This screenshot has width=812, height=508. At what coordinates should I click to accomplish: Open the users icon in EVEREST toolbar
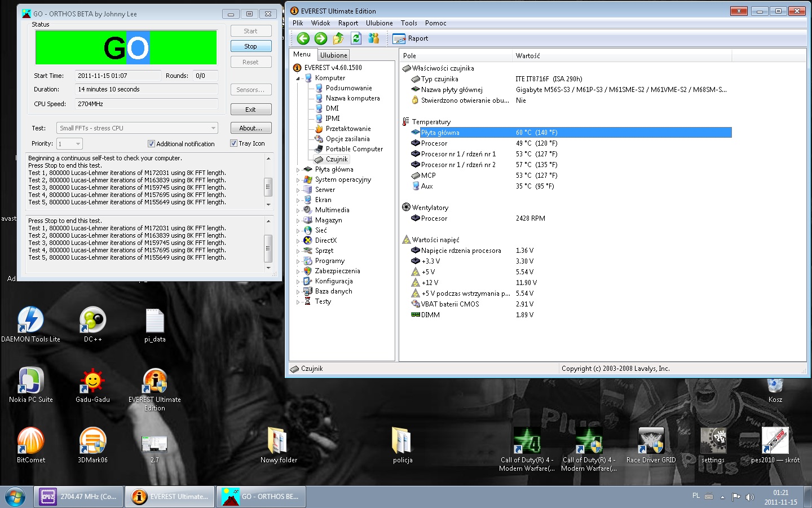point(373,38)
